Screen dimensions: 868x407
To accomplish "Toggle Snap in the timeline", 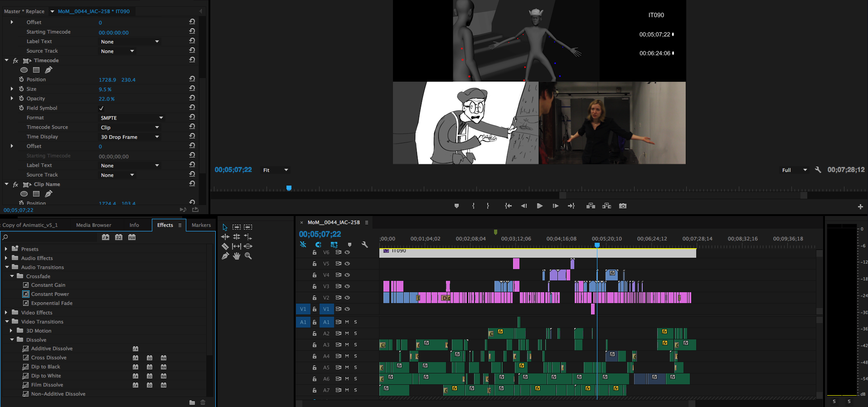I will point(318,245).
